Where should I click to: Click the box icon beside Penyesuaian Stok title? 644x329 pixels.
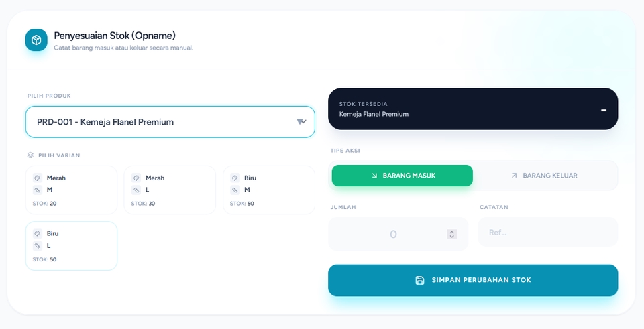tap(36, 40)
